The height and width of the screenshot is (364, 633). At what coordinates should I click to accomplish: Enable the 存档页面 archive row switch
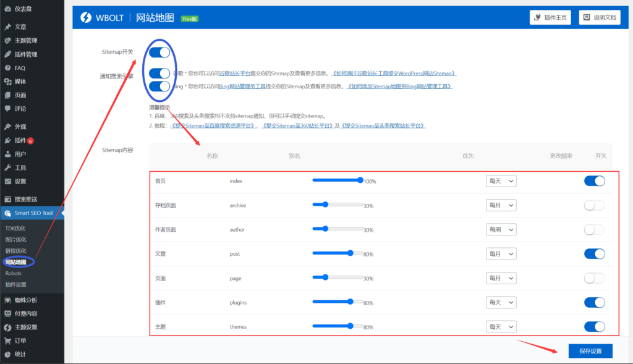594,205
